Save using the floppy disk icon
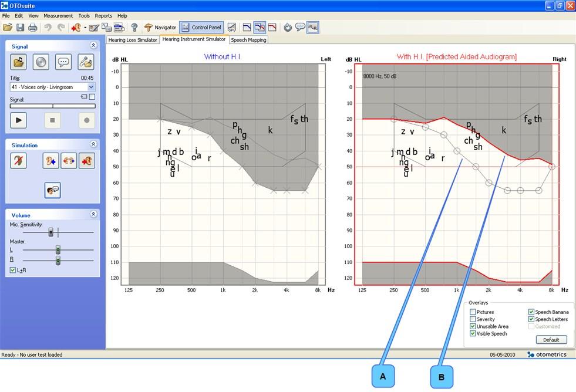Viewport: 576px width, 392px height. [20, 27]
